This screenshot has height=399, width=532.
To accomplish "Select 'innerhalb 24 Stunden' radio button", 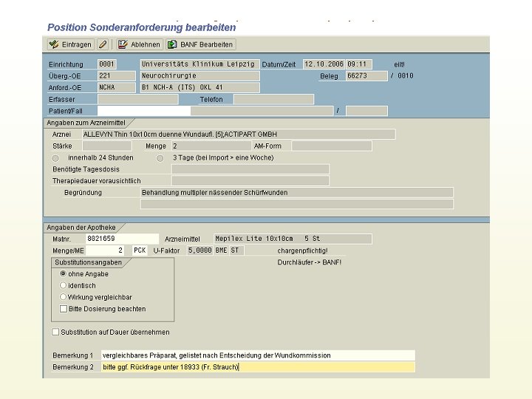I will (x=55, y=158).
